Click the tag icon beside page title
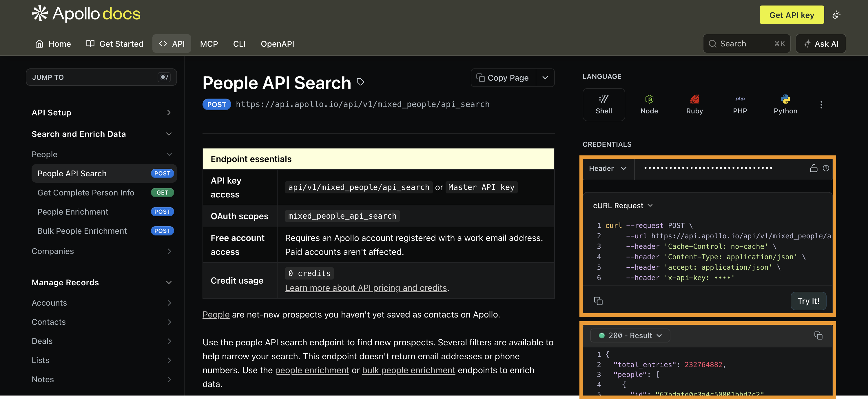868x399 pixels. (x=360, y=81)
